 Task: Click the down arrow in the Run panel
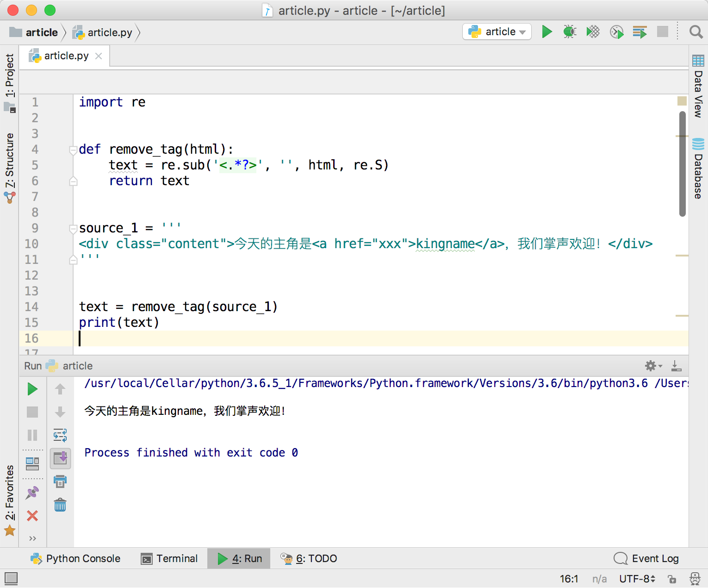pos(60,412)
